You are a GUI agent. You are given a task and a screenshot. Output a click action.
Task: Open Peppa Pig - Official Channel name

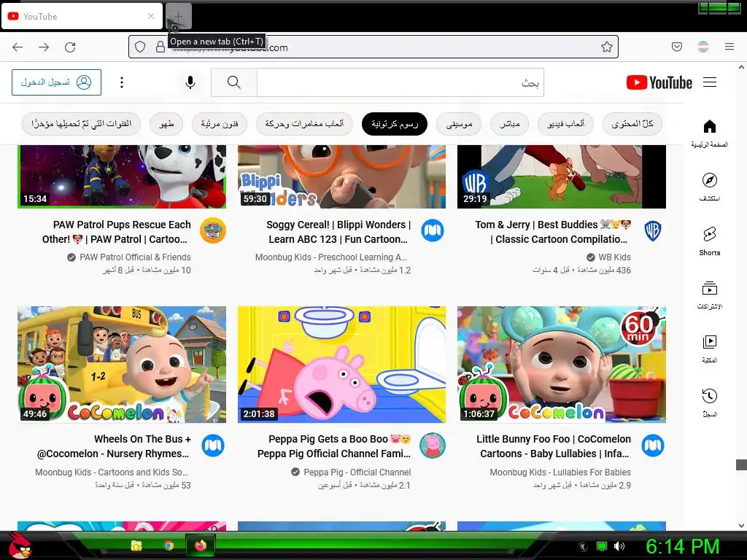coord(357,472)
